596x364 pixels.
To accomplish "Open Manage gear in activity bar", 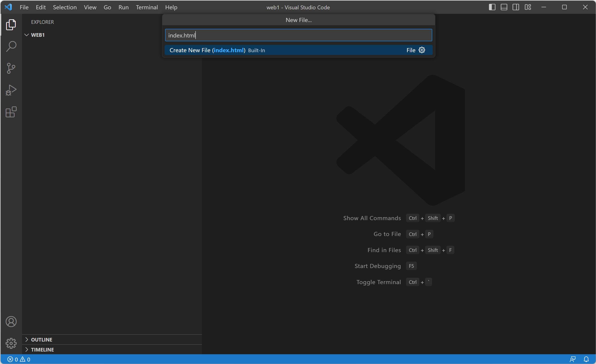I will pos(11,343).
